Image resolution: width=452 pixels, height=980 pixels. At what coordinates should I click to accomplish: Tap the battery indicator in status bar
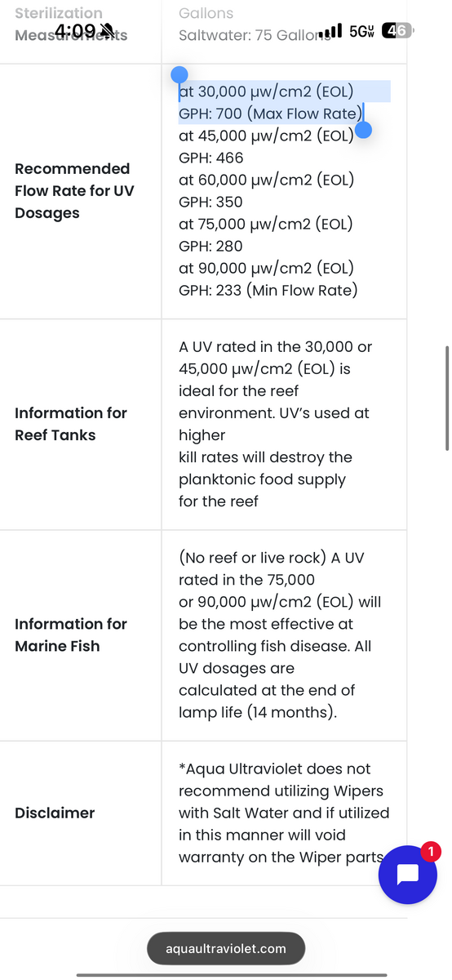(397, 31)
